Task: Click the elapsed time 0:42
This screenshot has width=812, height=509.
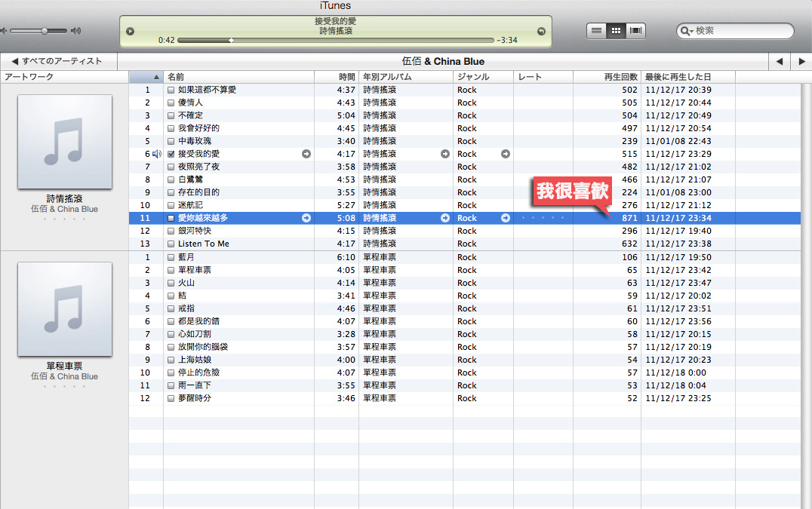Action: [x=167, y=41]
